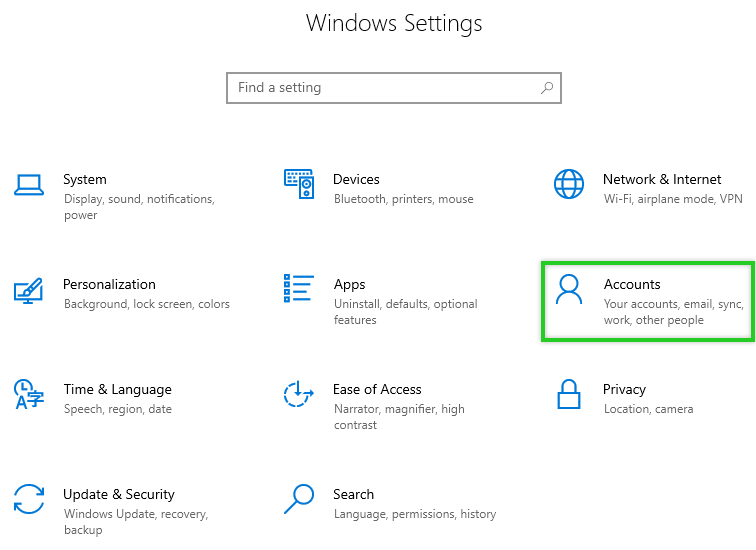
Task: Click the Network & Internet globe icon
Action: [x=569, y=184]
